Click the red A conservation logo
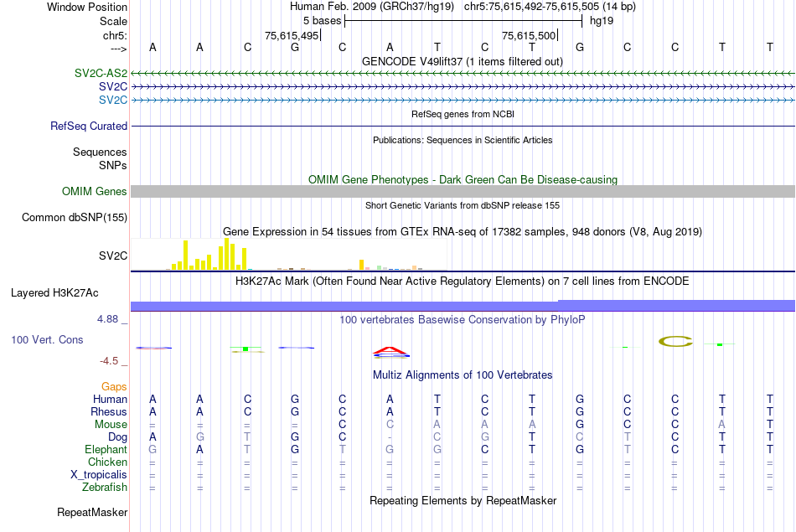This screenshot has width=796, height=532. 390,350
